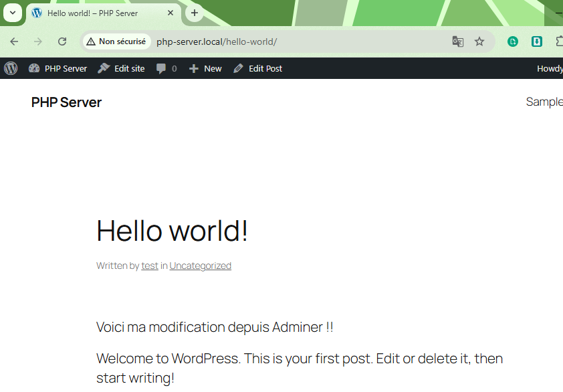Viewport: 563px width, 392px height.
Task: Open the PHP Server dashboard menu
Action: [x=58, y=68]
